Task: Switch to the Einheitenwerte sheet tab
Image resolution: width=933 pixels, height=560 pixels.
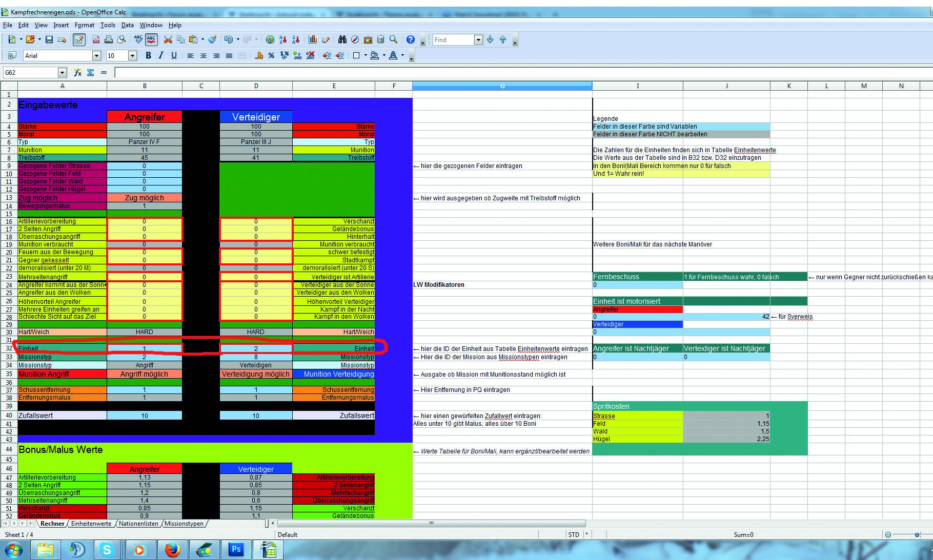Action: 91,524
